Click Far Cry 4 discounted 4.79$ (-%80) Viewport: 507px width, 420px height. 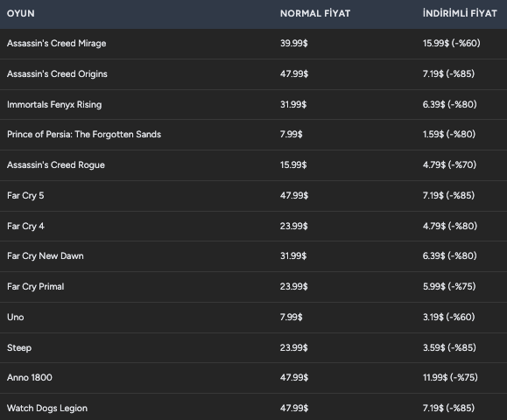pos(450,226)
